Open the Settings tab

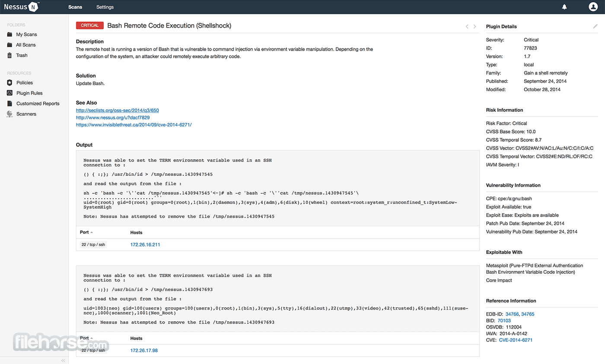[105, 7]
